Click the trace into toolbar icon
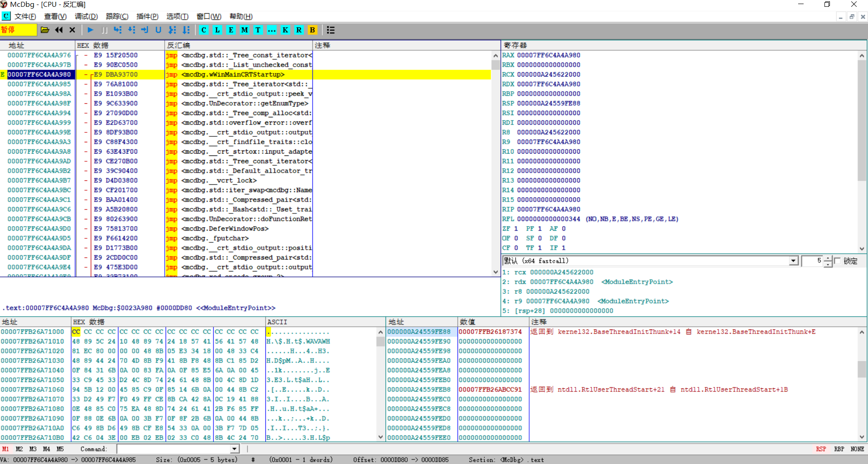Image resolution: width=868 pixels, height=464 pixels. (172, 30)
